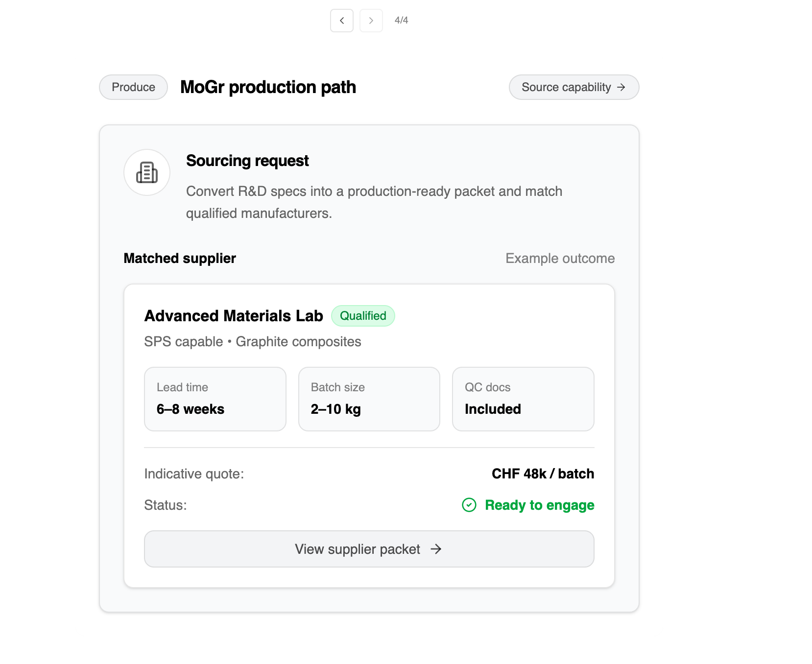Click the next slide chevron button
The image size is (812, 664).
(x=371, y=21)
